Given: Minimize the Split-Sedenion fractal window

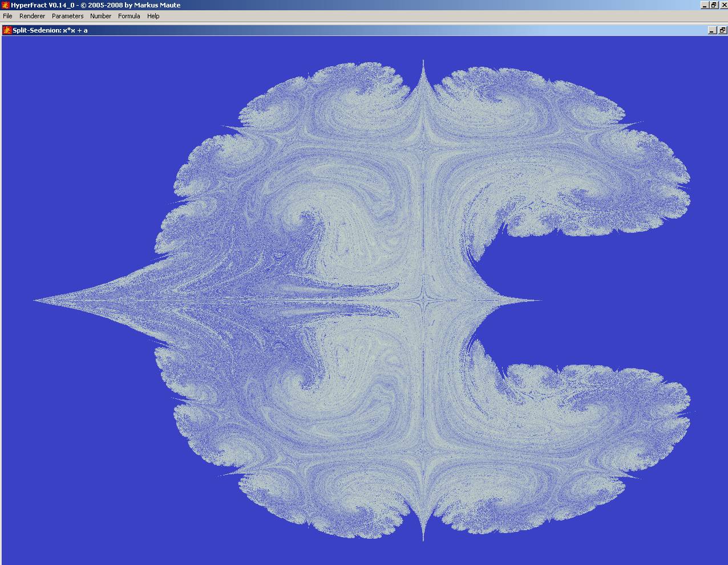Looking at the screenshot, I should click(x=712, y=30).
